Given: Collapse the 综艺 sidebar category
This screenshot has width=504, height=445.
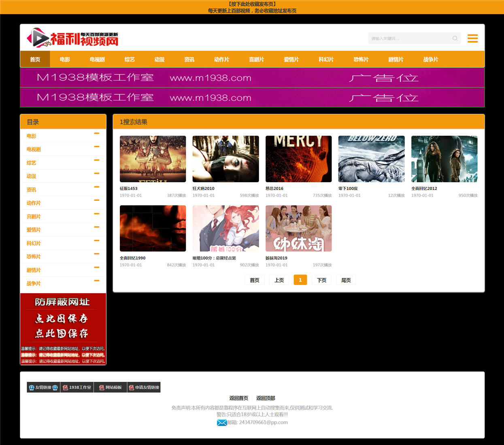Looking at the screenshot, I should coord(97,160).
